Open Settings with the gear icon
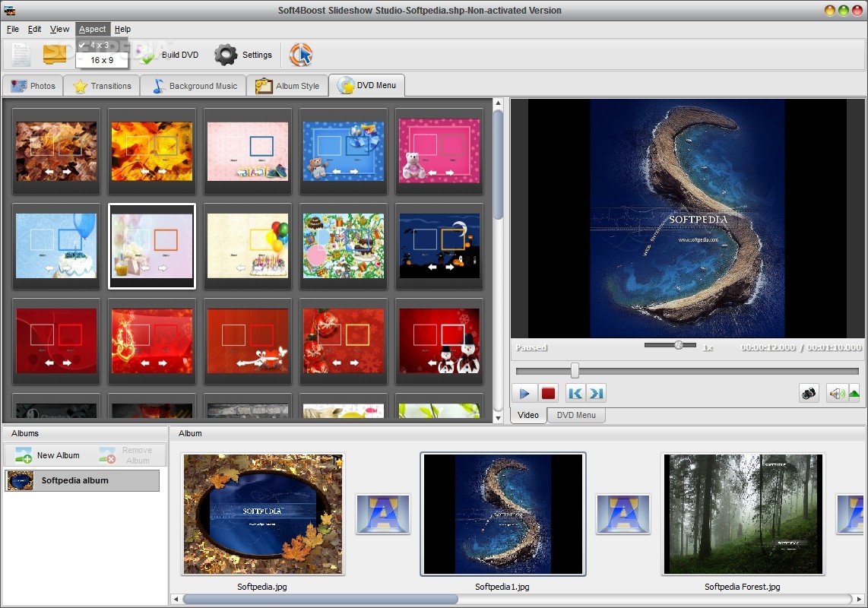 pyautogui.click(x=226, y=55)
